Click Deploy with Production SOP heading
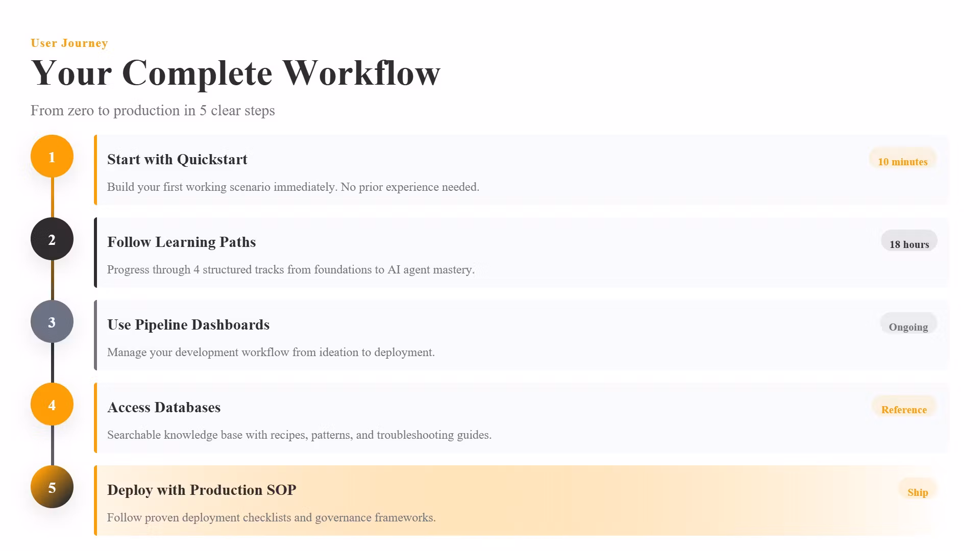The image size is (980, 551). (x=202, y=490)
